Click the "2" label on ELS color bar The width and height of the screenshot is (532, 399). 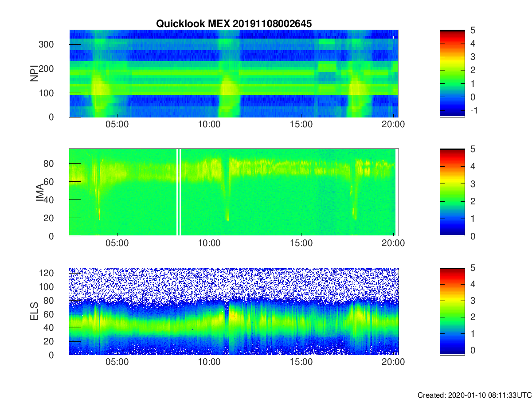(473, 317)
